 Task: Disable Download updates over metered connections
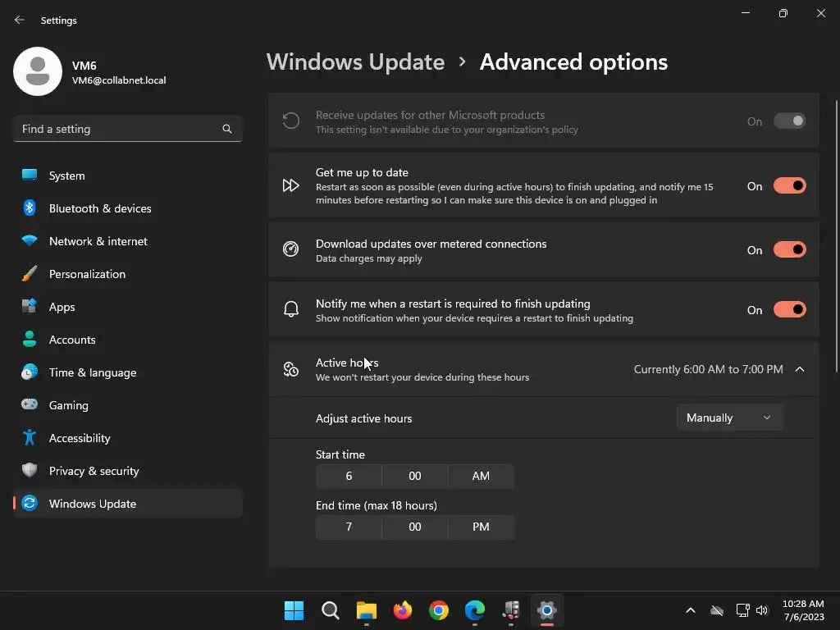point(790,249)
